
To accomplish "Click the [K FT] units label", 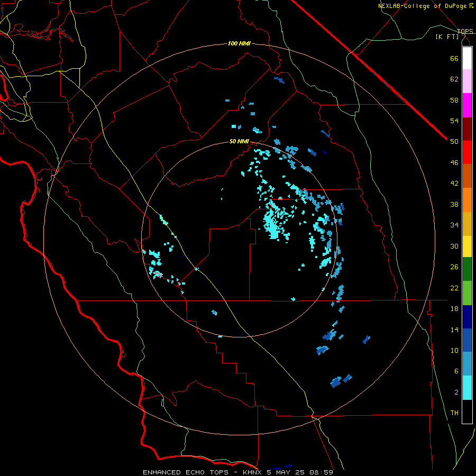I will (x=447, y=36).
